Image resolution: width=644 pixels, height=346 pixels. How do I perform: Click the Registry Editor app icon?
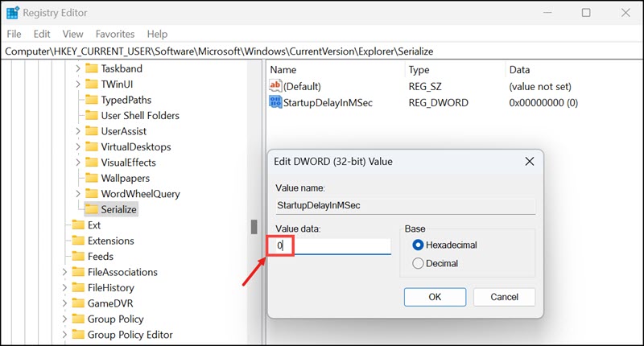12,13
